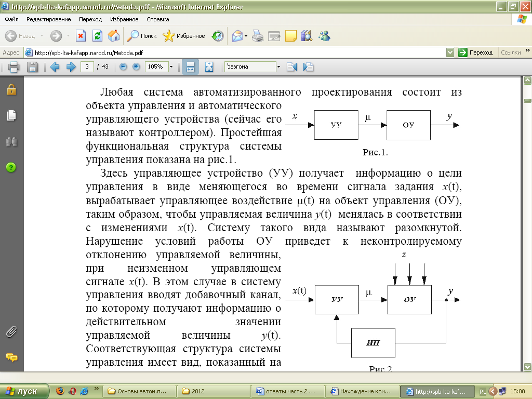Viewport: 532px width, 399px height.
Task: Click the Ссылки links toolbar label
Action: point(511,52)
